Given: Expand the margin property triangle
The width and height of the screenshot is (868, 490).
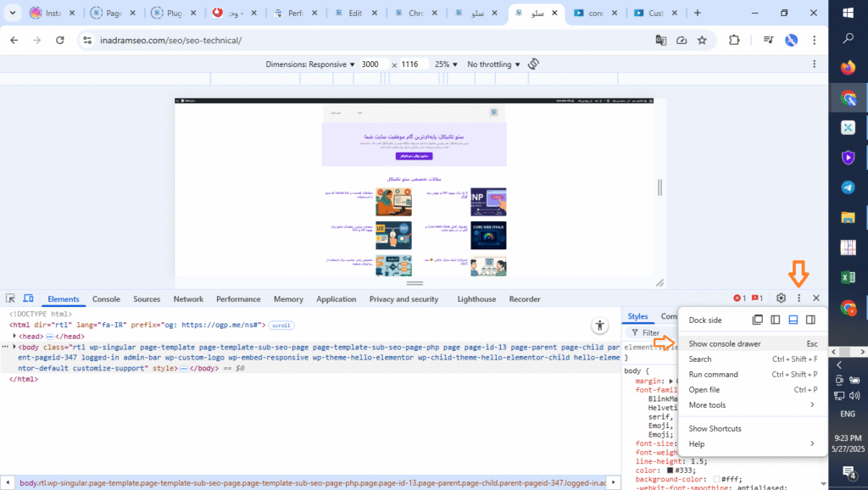Looking at the screenshot, I should coord(671,381).
